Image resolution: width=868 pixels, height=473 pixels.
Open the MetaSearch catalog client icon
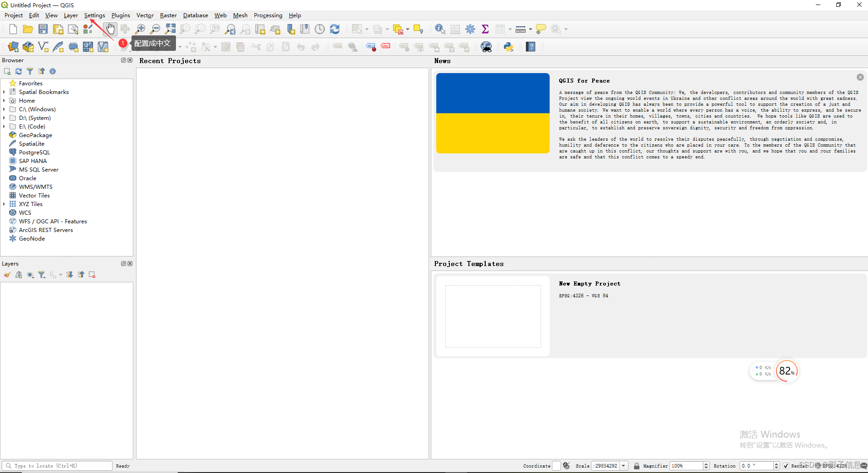(487, 47)
